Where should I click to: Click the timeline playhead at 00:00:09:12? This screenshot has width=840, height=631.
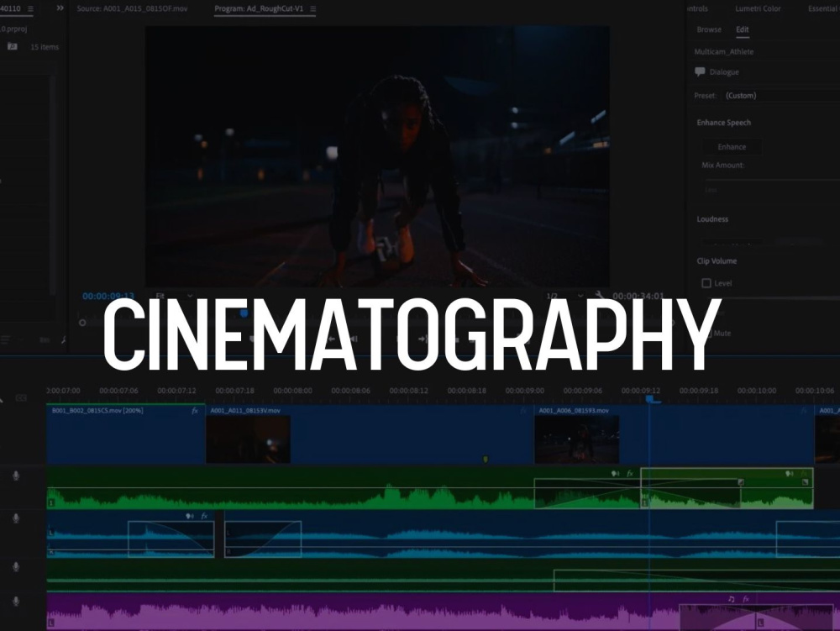click(649, 399)
